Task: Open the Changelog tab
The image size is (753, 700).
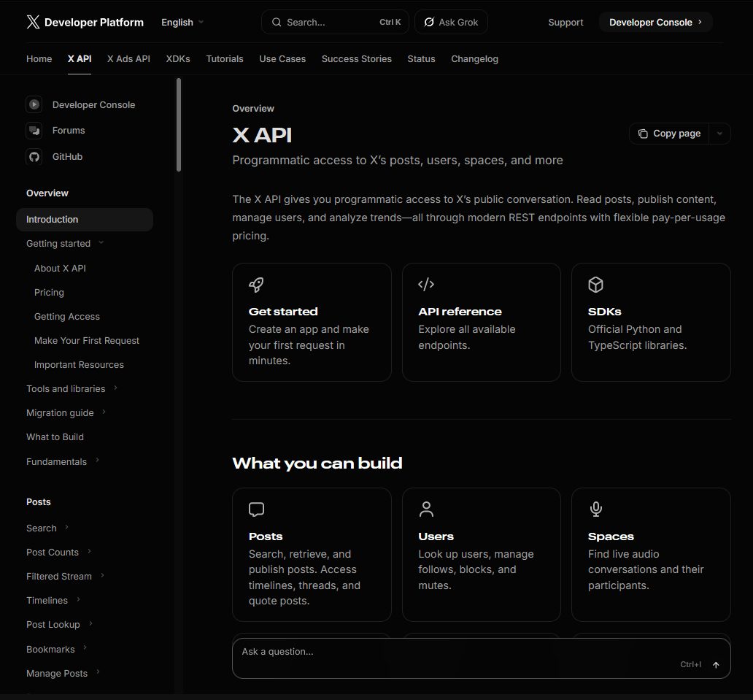Action: 474,58
